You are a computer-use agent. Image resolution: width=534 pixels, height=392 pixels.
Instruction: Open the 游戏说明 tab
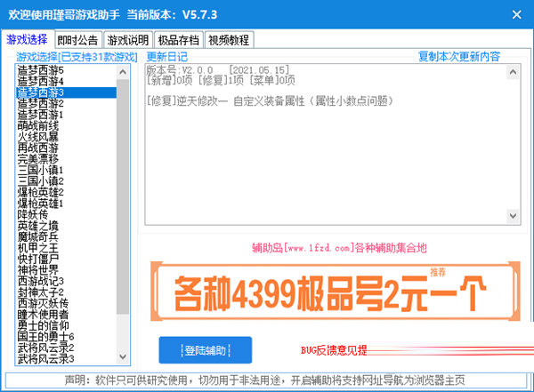coord(128,40)
